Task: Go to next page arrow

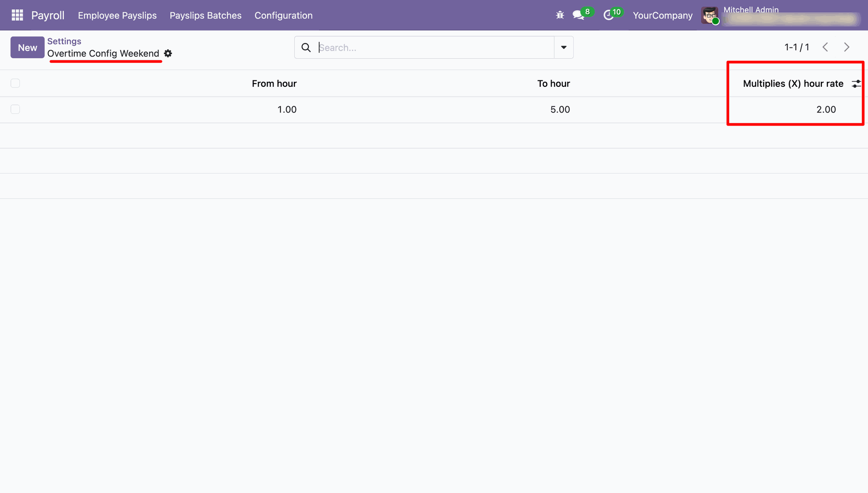Action: 847,47
